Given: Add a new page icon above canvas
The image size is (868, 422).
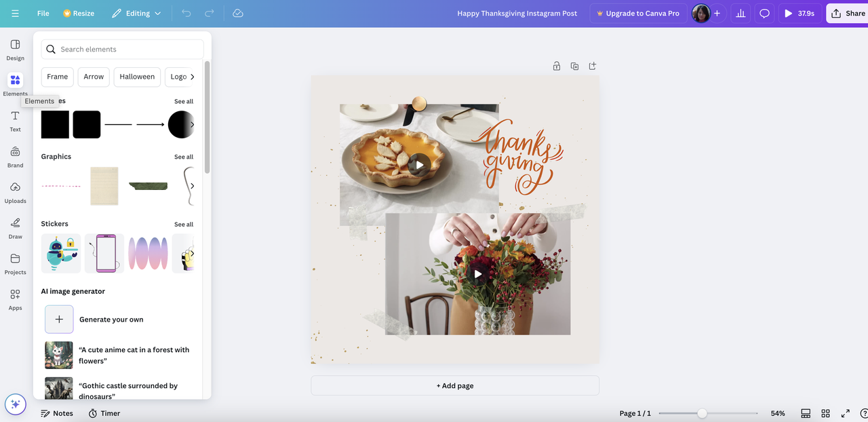Looking at the screenshot, I should (593, 66).
